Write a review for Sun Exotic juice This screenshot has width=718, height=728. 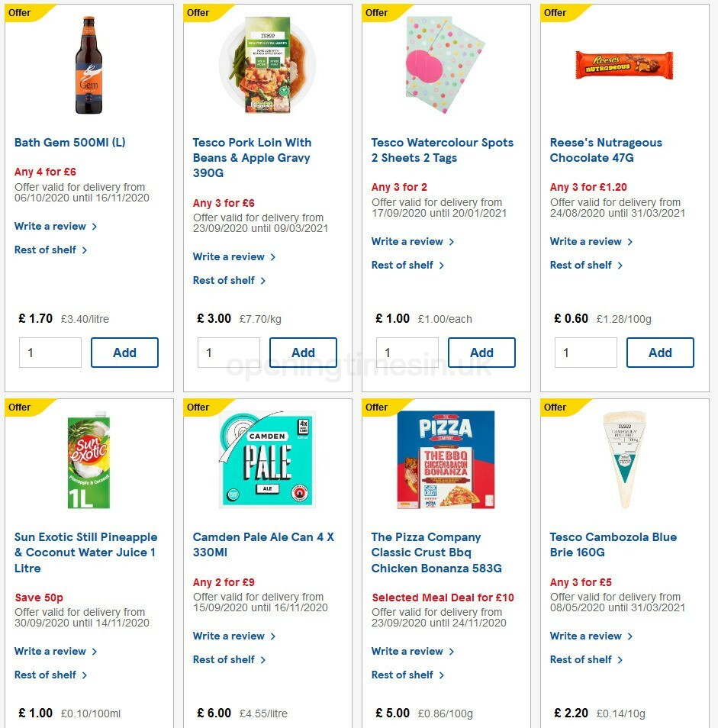coord(50,651)
